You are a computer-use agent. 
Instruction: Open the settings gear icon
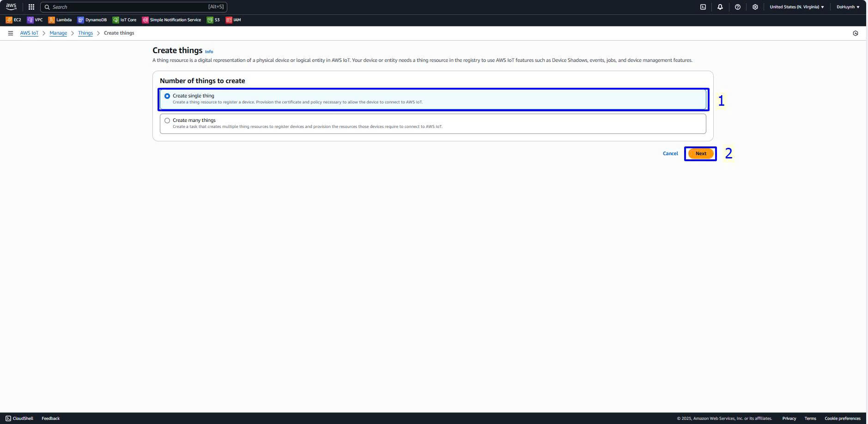tap(755, 7)
